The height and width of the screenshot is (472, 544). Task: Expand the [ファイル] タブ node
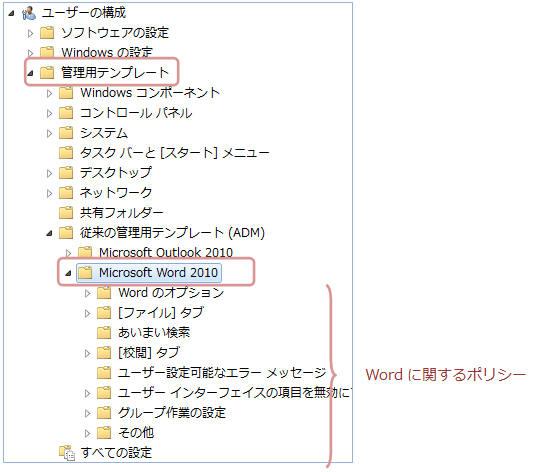(88, 313)
